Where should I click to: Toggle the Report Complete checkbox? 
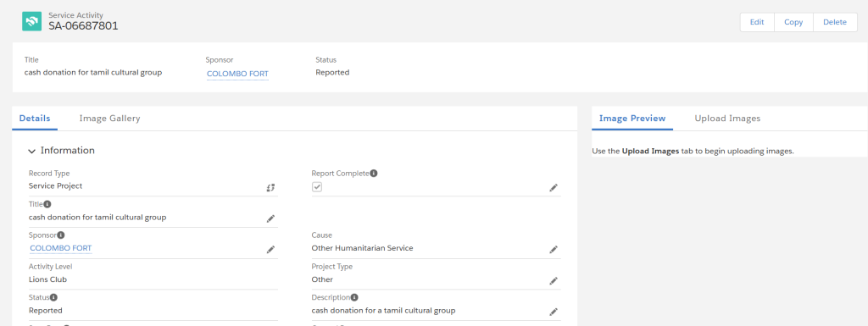[x=317, y=187]
